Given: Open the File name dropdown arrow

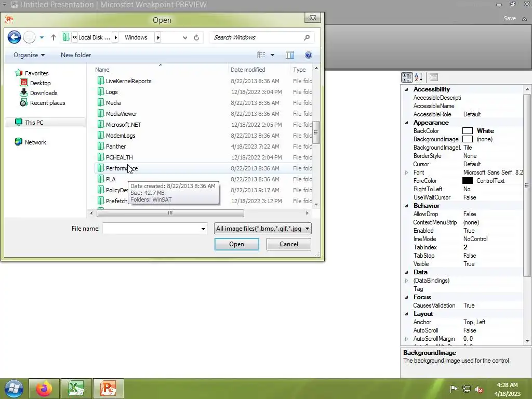Looking at the screenshot, I should [203, 229].
